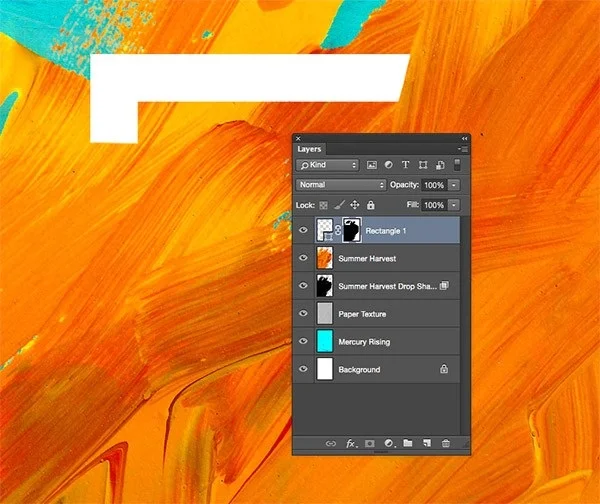Viewport: 600px width, 504px height.
Task: Click the Link layers icon
Action: [x=331, y=444]
